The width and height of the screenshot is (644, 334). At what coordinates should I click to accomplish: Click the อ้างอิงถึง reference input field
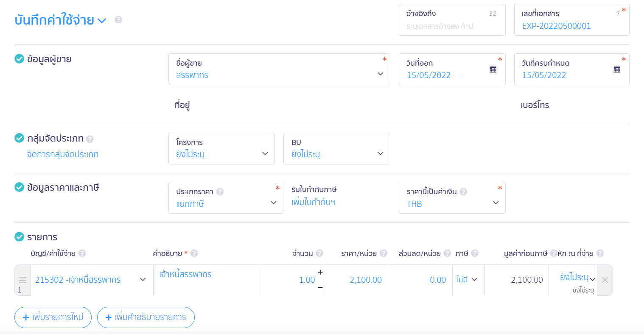(x=452, y=20)
